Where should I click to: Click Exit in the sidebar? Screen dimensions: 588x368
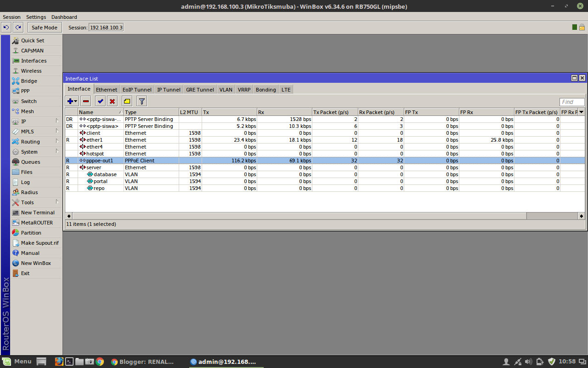point(36,273)
